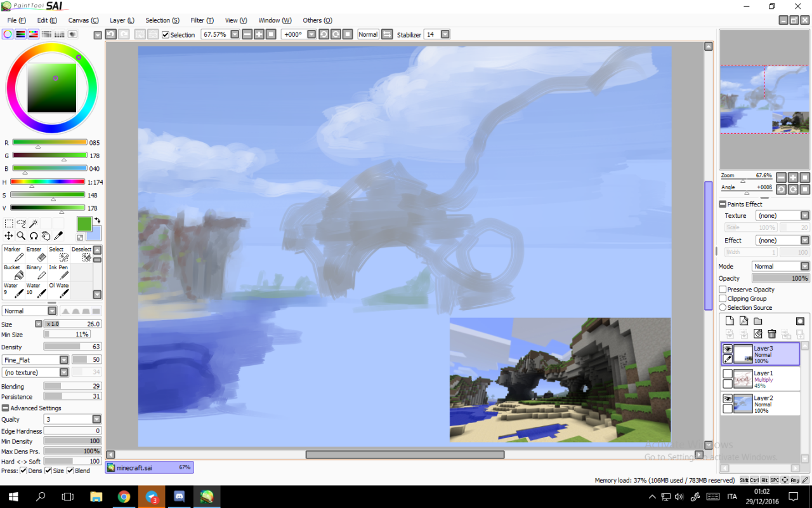Switch to the minecraft.sai document tab
This screenshot has width=812, height=508.
tap(149, 467)
